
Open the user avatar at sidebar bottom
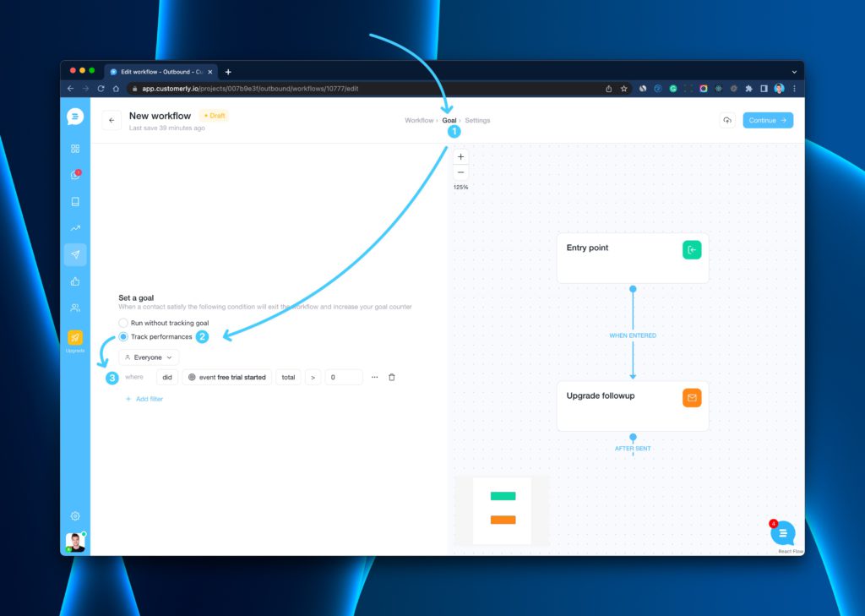[x=75, y=542]
